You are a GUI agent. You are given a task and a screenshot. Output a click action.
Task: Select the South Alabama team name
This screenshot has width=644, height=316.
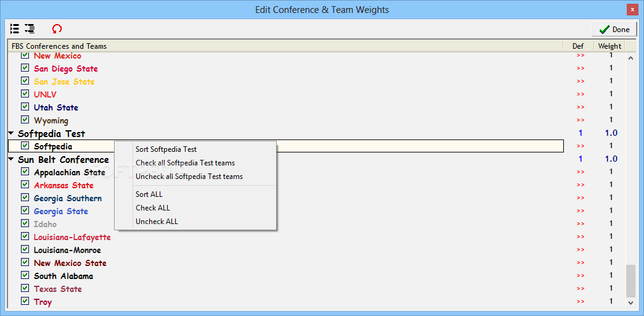coord(63,276)
